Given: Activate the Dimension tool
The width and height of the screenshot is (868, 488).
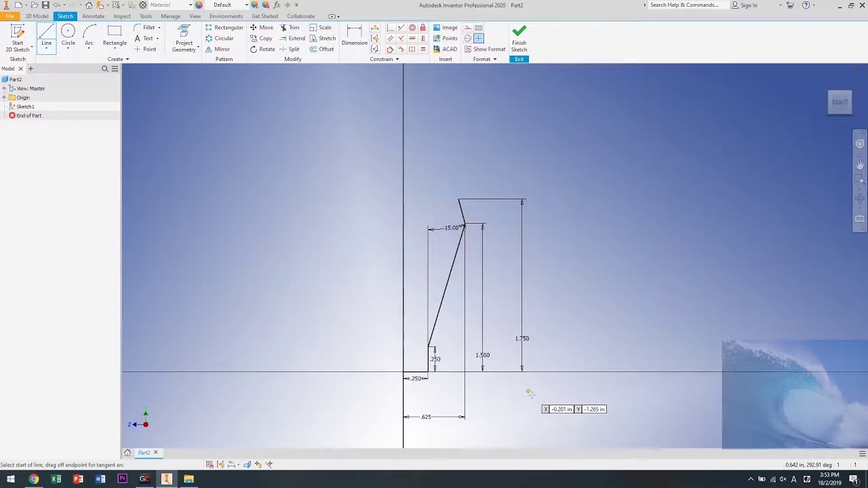Looking at the screenshot, I should pyautogui.click(x=354, y=35).
